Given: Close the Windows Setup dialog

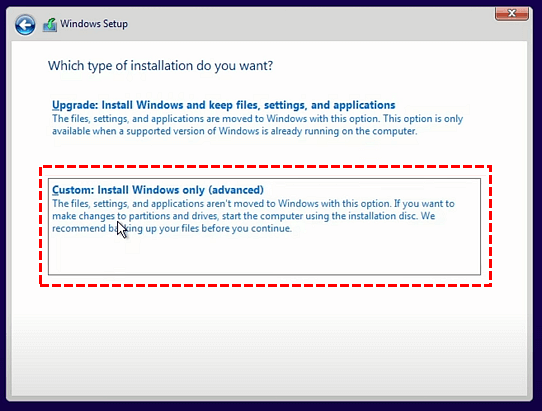Looking at the screenshot, I should [512, 13].
